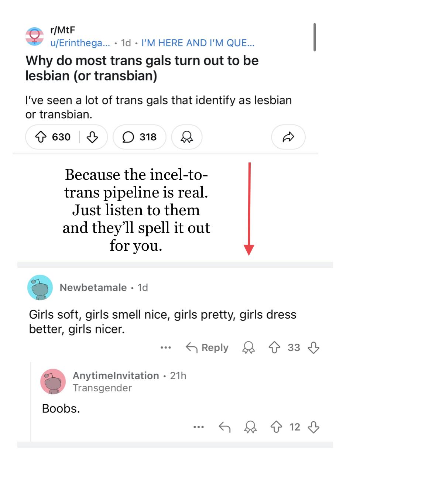Open the r/MtF subreddit avatar

(34, 36)
